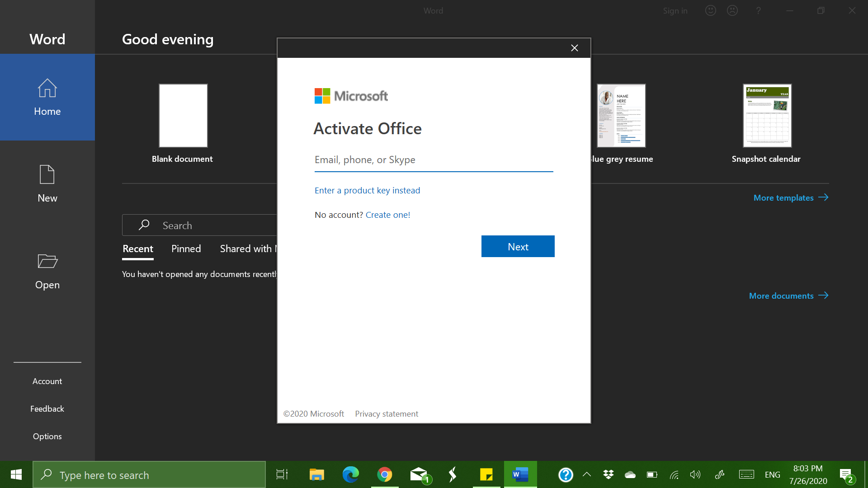Open Task View on the taskbar

pyautogui.click(x=282, y=474)
